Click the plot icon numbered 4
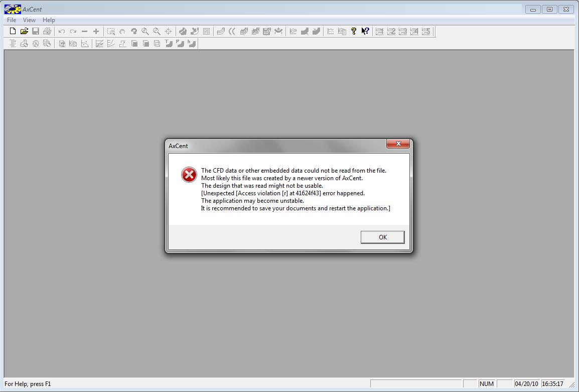Screen dimensions: 579x392 click(x=414, y=32)
